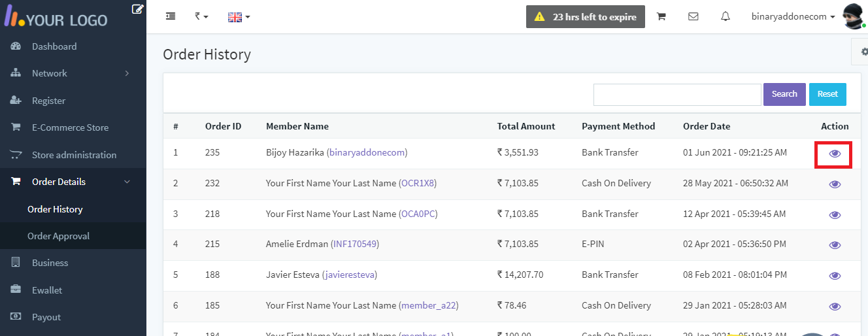The image size is (868, 336).
Task: Click the blue Reset button
Action: point(827,94)
